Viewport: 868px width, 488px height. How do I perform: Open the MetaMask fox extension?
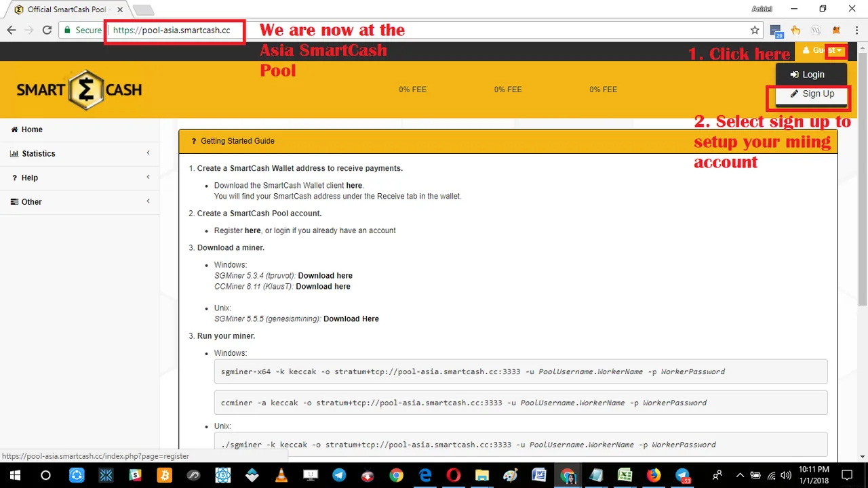tap(836, 30)
